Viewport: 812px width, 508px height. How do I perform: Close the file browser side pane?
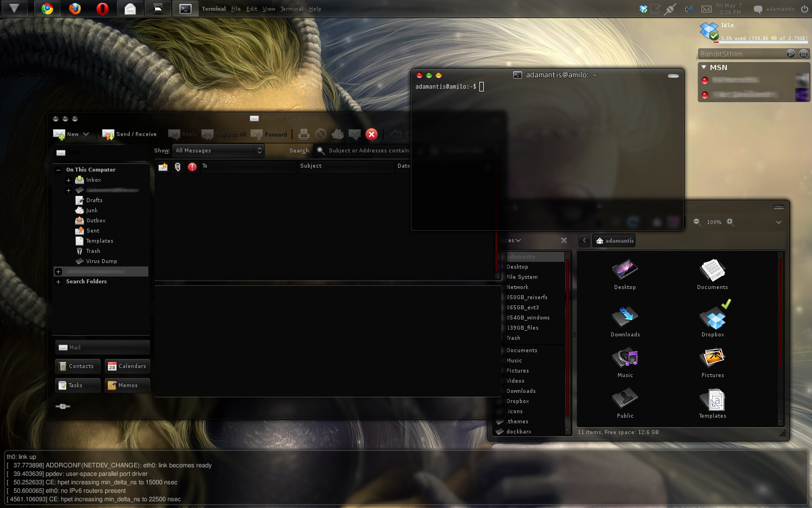pyautogui.click(x=564, y=240)
